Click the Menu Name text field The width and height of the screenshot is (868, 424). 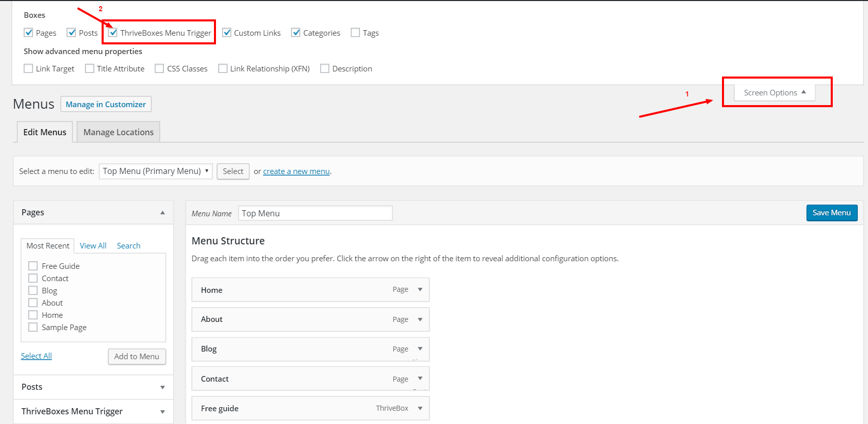click(316, 213)
